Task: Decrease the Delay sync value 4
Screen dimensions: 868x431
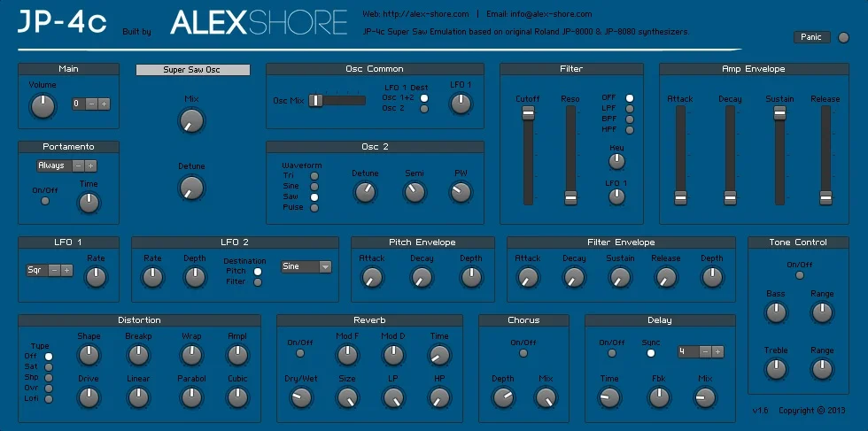Action: point(705,351)
